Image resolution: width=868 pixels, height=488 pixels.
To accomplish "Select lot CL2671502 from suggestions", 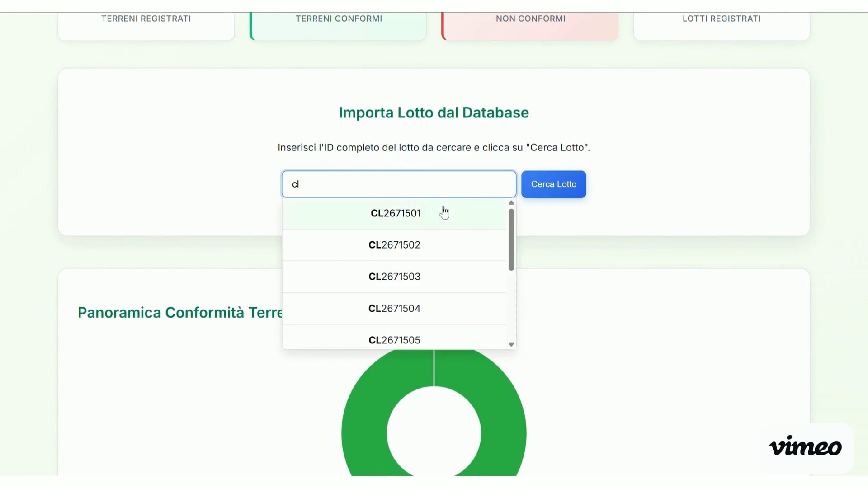I will point(394,245).
